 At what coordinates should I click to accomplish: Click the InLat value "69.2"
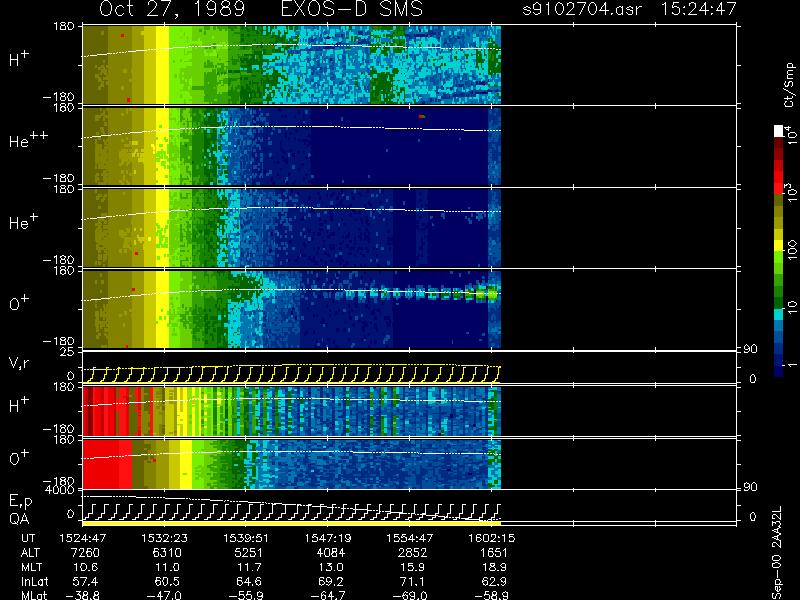(333, 582)
